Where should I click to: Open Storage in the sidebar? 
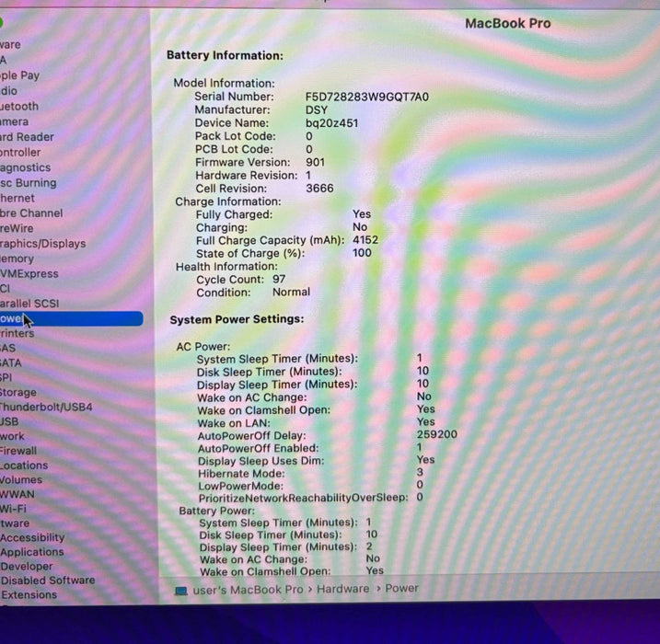[x=18, y=392]
